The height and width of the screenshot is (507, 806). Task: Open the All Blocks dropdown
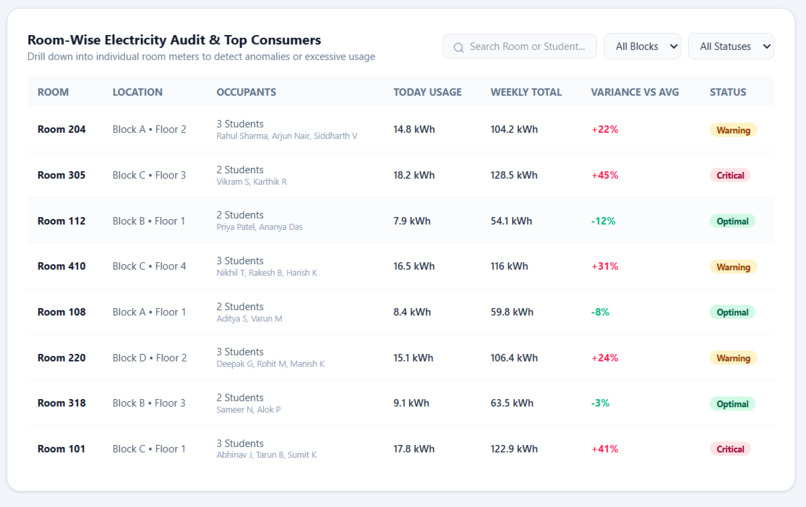tap(642, 46)
